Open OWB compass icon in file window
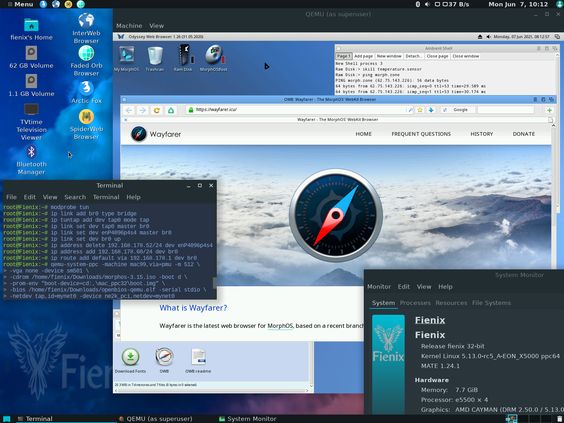Screen dimensions: 564x423 164,357
